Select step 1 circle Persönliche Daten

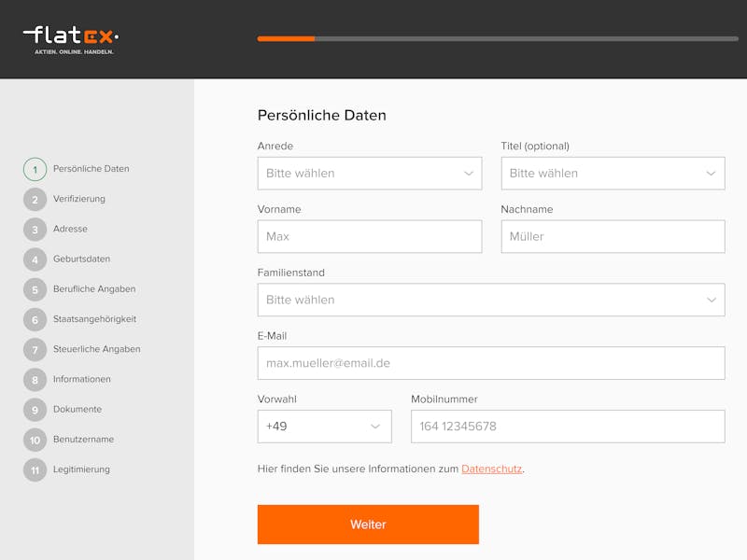(35, 169)
